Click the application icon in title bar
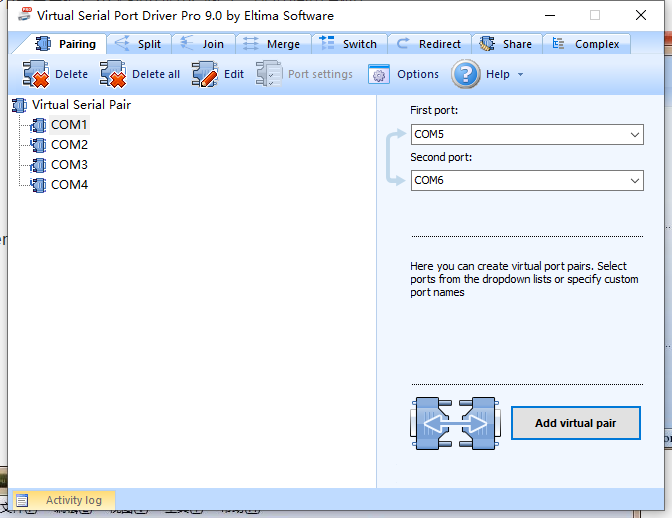672x518 pixels. [25, 14]
